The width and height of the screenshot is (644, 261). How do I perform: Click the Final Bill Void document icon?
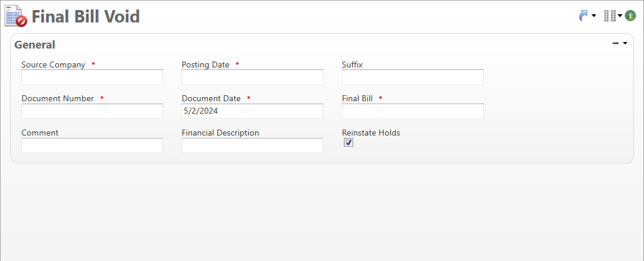(16, 16)
